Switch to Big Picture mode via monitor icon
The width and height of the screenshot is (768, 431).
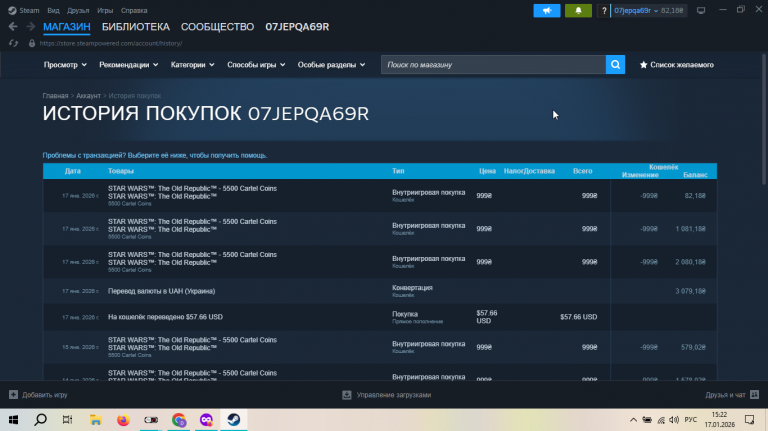pos(701,10)
